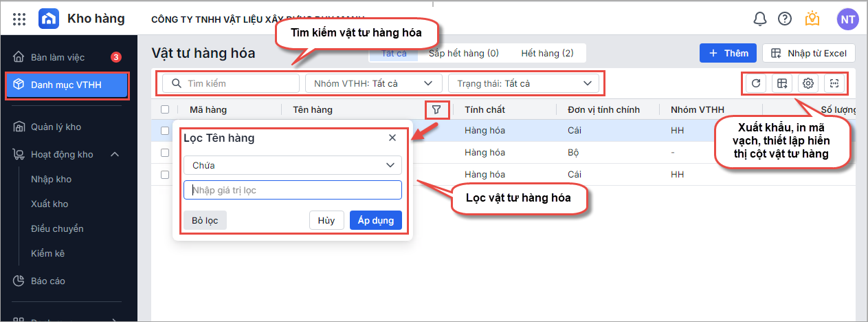Open Quản lý kho in the sidebar
This screenshot has width=868, height=322.
[x=56, y=127]
